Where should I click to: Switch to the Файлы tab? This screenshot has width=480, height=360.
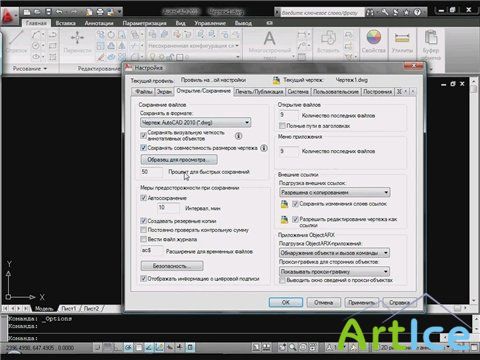coord(143,91)
